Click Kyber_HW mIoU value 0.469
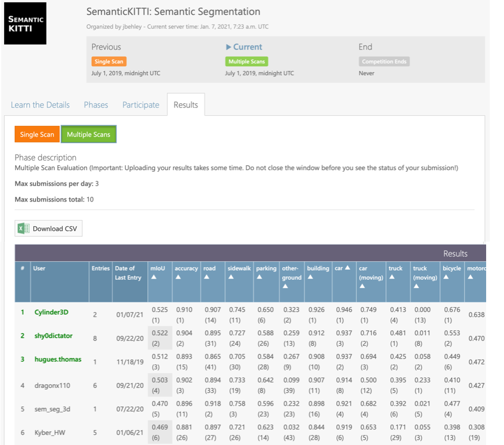Image resolution: width=504 pixels, height=445 pixels. 160,427
